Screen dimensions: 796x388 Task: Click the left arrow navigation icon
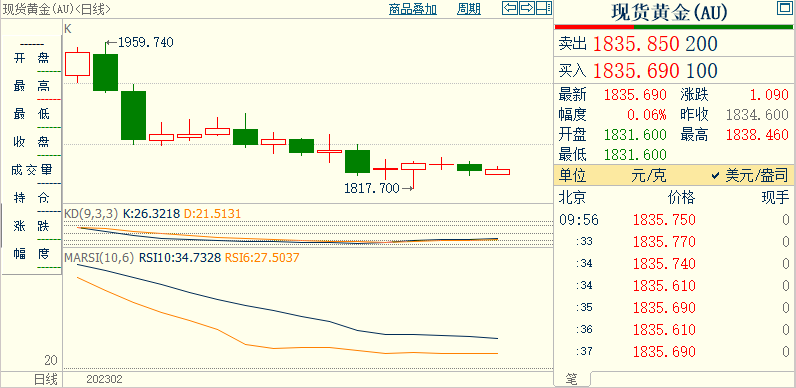(x=510, y=8)
